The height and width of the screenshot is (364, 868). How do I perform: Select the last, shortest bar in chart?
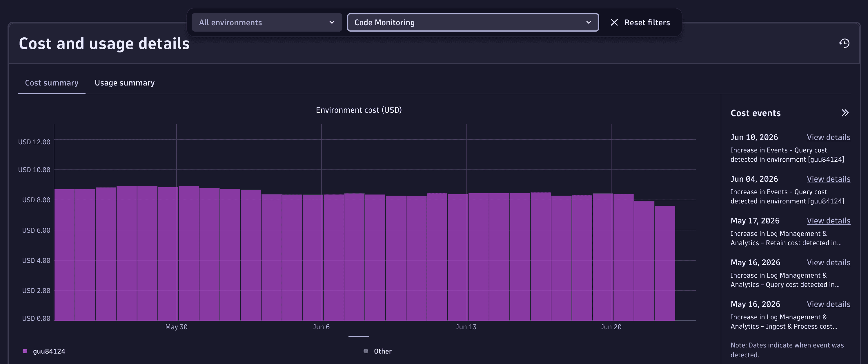tap(665, 263)
